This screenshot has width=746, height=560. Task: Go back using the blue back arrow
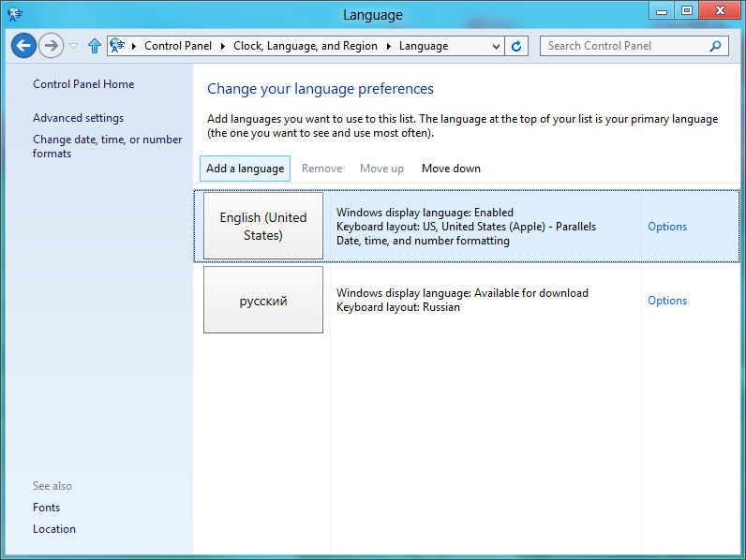coord(23,46)
